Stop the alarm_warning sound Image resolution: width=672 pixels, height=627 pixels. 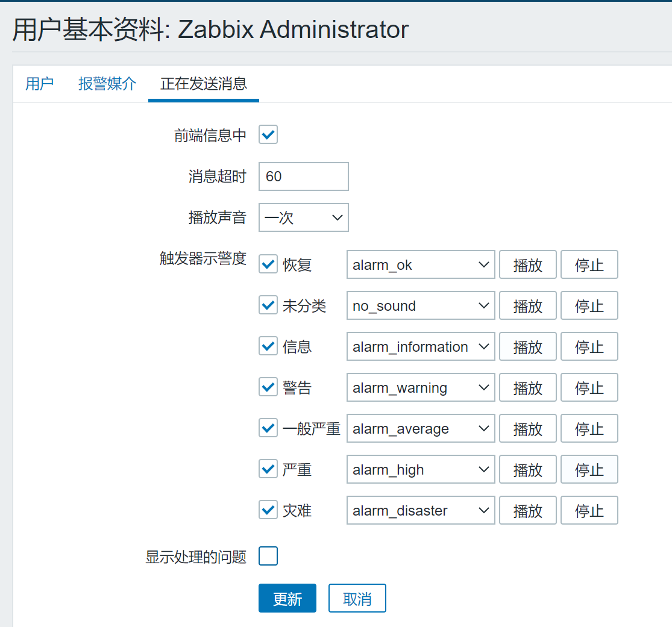pos(589,387)
